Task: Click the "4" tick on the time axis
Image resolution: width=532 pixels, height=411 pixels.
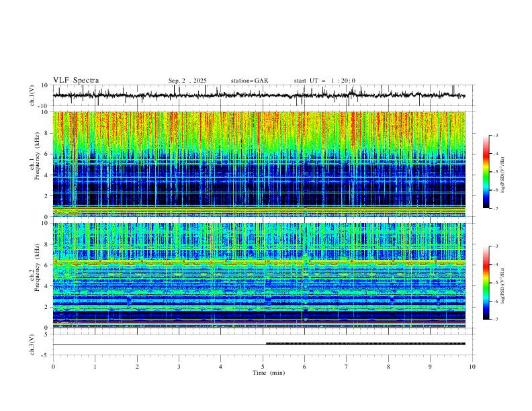Action: point(220,367)
